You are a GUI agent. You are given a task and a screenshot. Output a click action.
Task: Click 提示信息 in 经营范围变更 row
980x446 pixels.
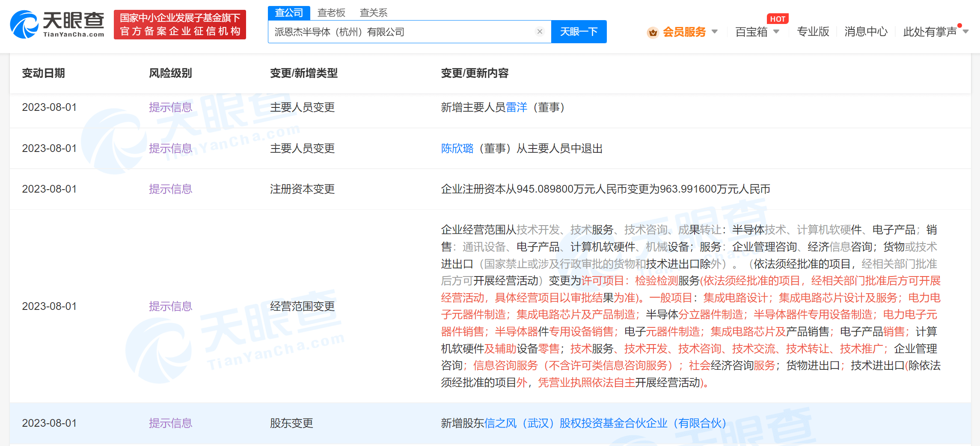[170, 306]
